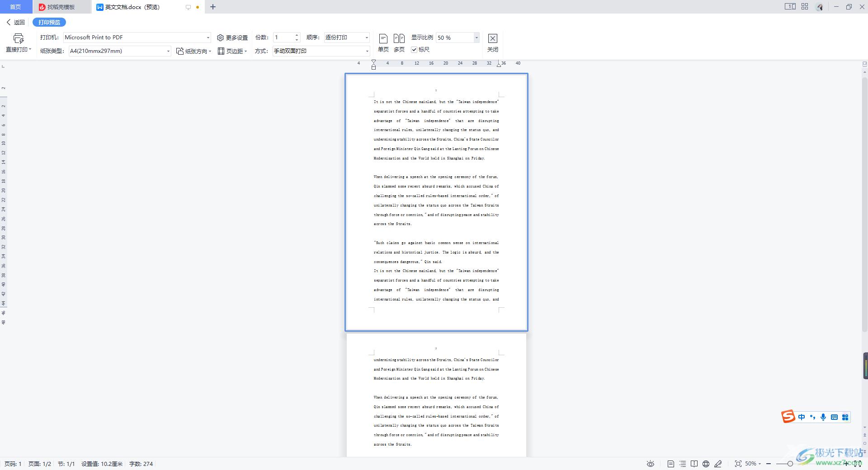The image size is (868, 470).
Task: Click fullscreen icon at bottom right
Action: [857, 464]
